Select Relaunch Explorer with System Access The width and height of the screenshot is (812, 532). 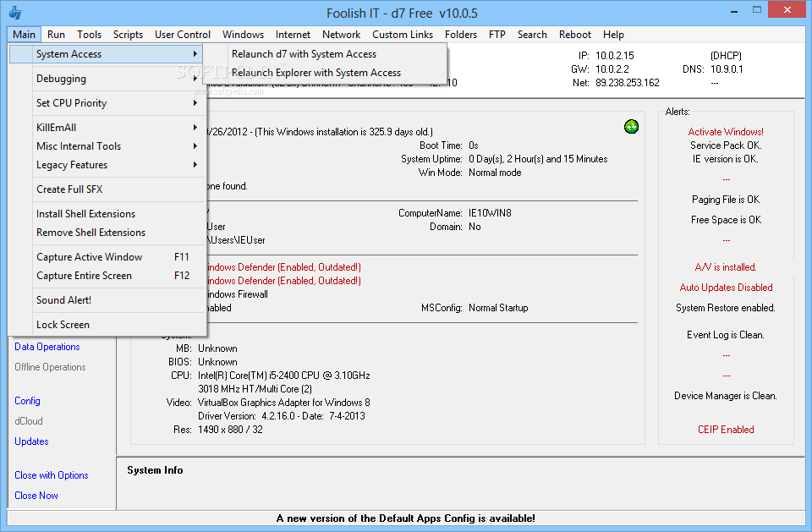[325, 73]
